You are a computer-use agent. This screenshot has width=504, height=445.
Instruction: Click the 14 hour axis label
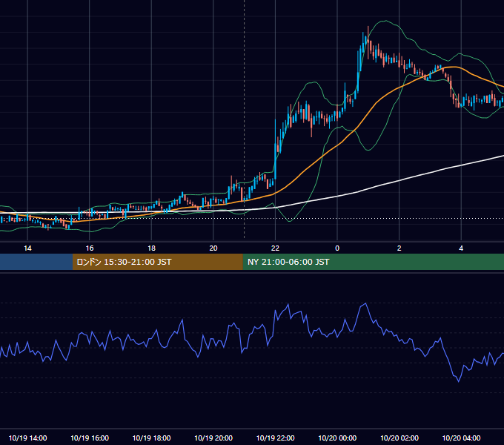coord(27,248)
